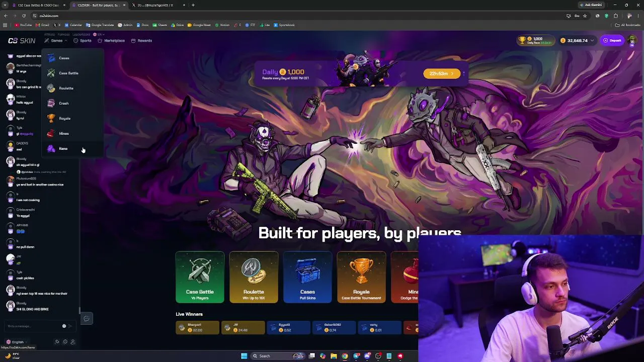Collapse the Games dropdown in navbar

click(x=55, y=41)
